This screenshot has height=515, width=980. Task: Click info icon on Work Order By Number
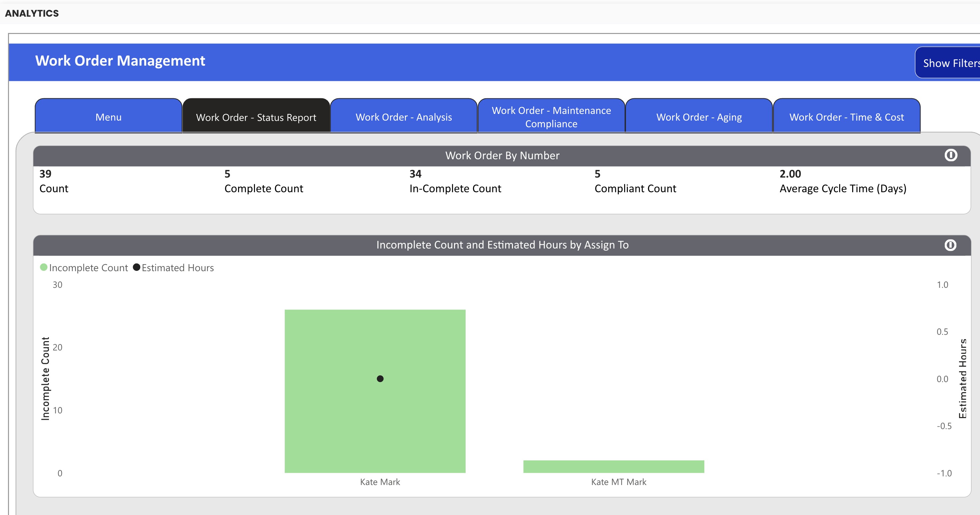[950, 155]
